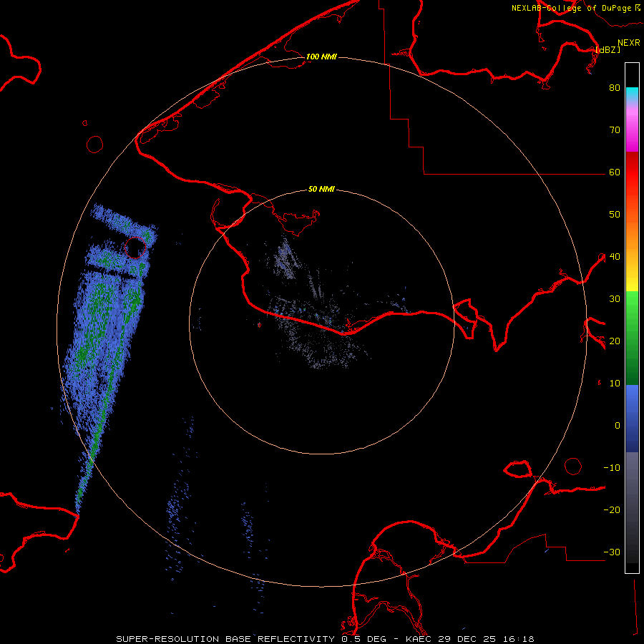Click the 50 NMI range ring label
This screenshot has width=644, height=644.
(x=321, y=190)
